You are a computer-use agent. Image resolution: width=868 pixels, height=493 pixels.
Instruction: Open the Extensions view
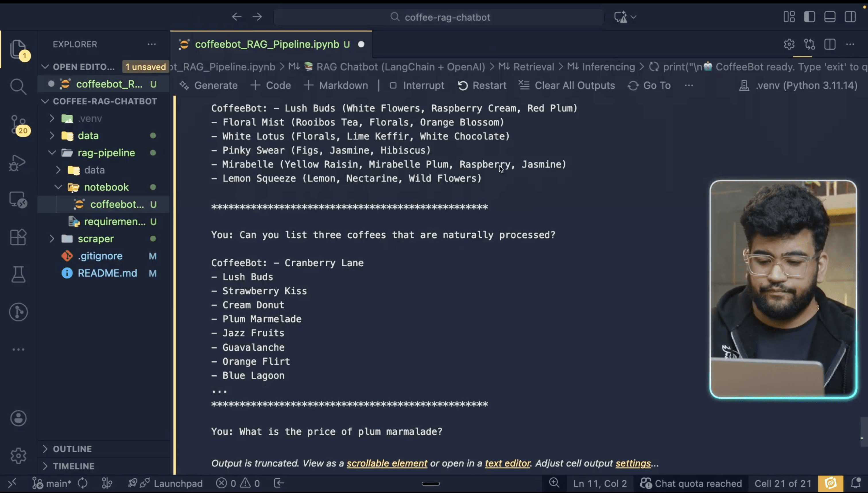pyautogui.click(x=18, y=237)
